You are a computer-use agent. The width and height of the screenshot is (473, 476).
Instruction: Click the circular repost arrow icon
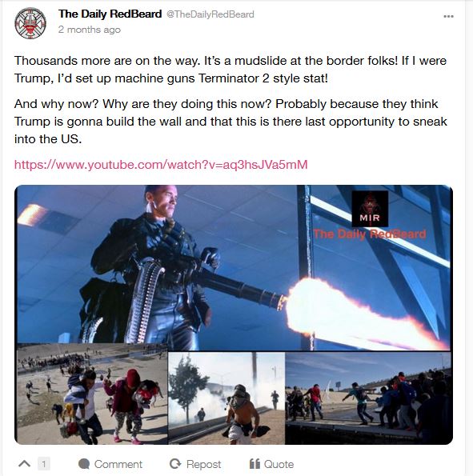175,464
